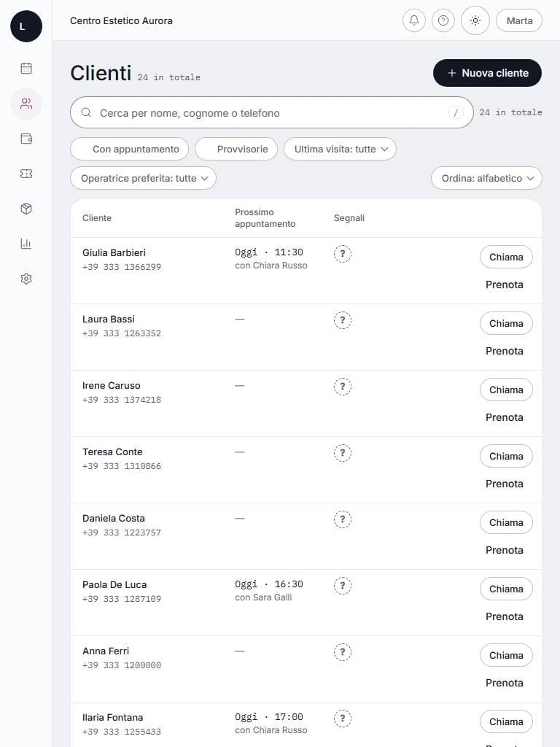Screen dimensions: 560x747
Task: Click the signals question mark for Irene Caruso
Action: coord(343,387)
